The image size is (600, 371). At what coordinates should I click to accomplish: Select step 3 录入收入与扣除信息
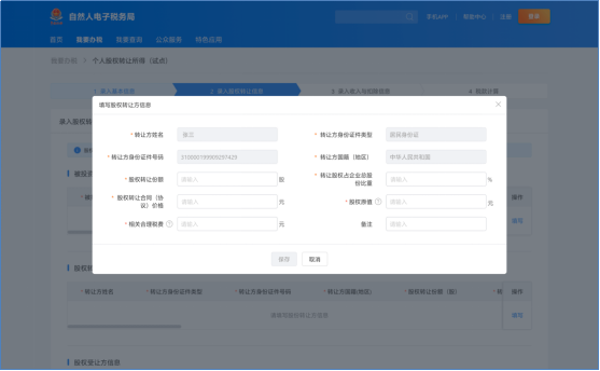(x=360, y=91)
